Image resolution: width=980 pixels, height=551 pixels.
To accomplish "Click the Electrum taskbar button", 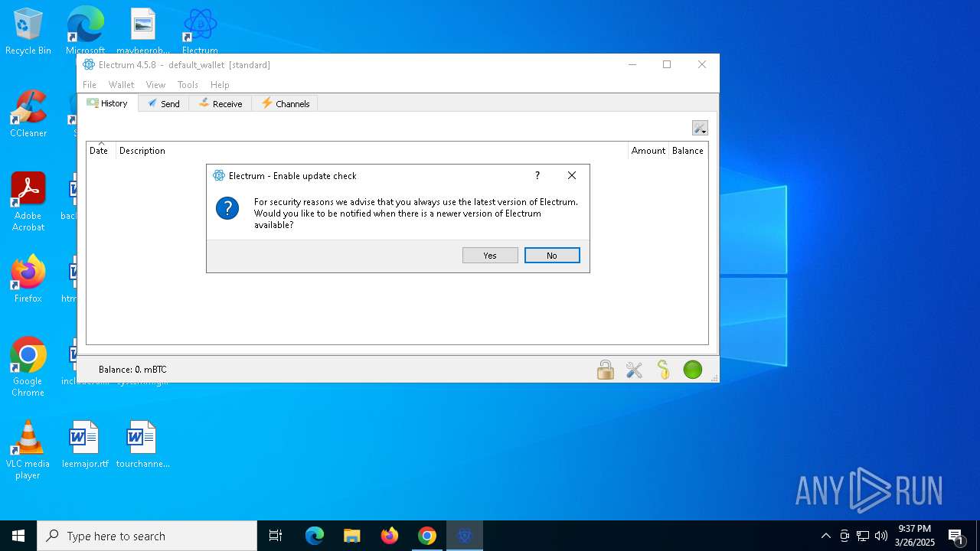I will click(465, 536).
